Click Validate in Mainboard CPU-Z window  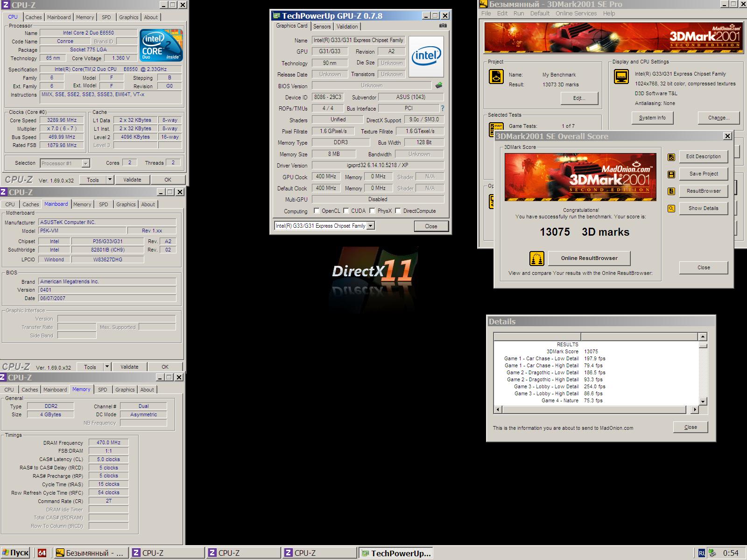click(x=129, y=367)
